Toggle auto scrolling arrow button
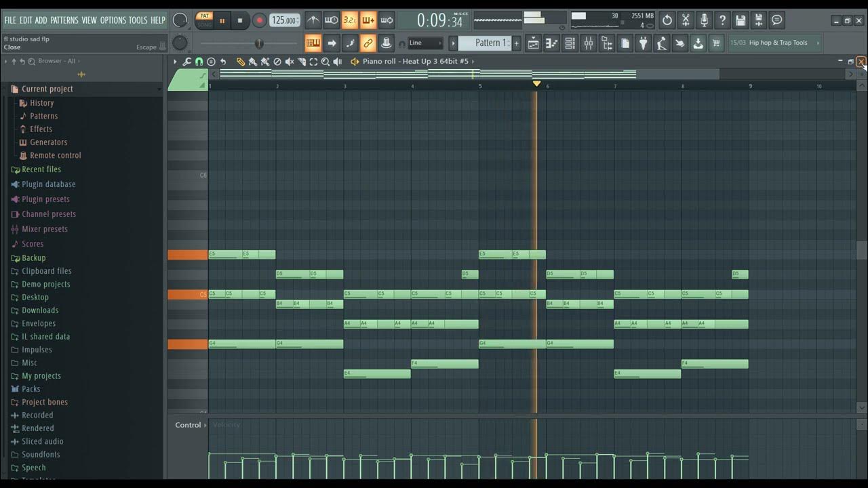 coord(332,43)
